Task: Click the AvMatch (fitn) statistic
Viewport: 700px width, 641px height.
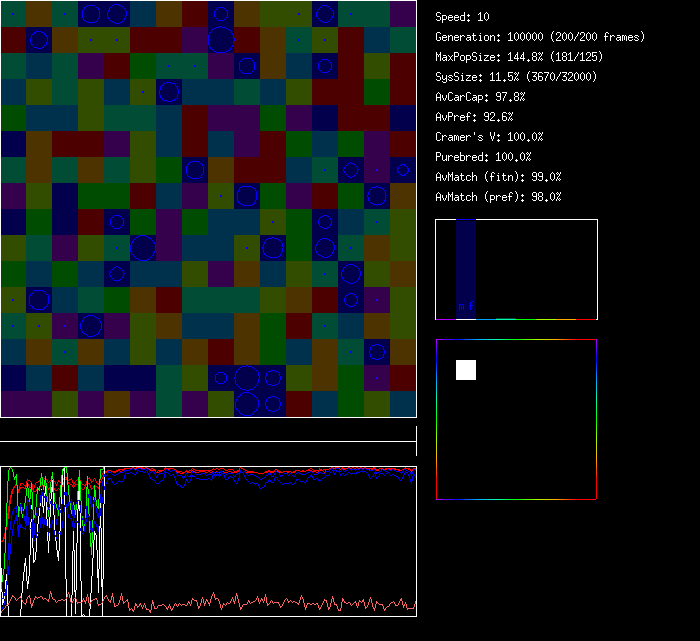Action: point(498,177)
